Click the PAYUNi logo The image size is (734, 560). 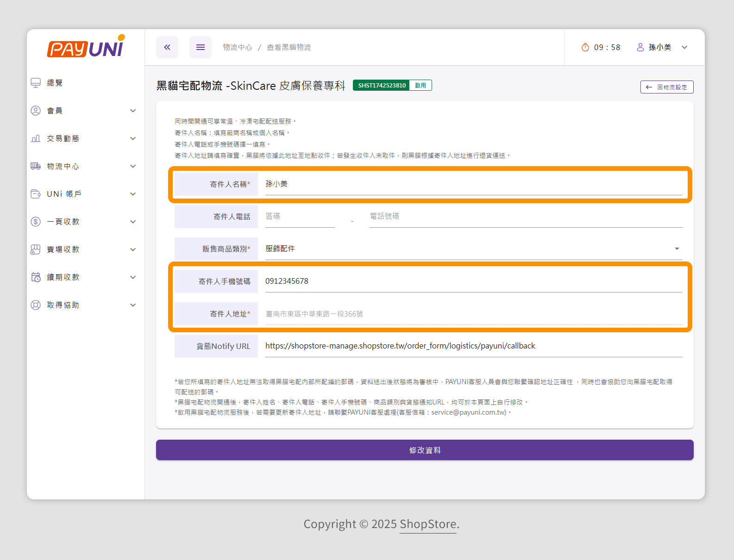click(x=86, y=46)
